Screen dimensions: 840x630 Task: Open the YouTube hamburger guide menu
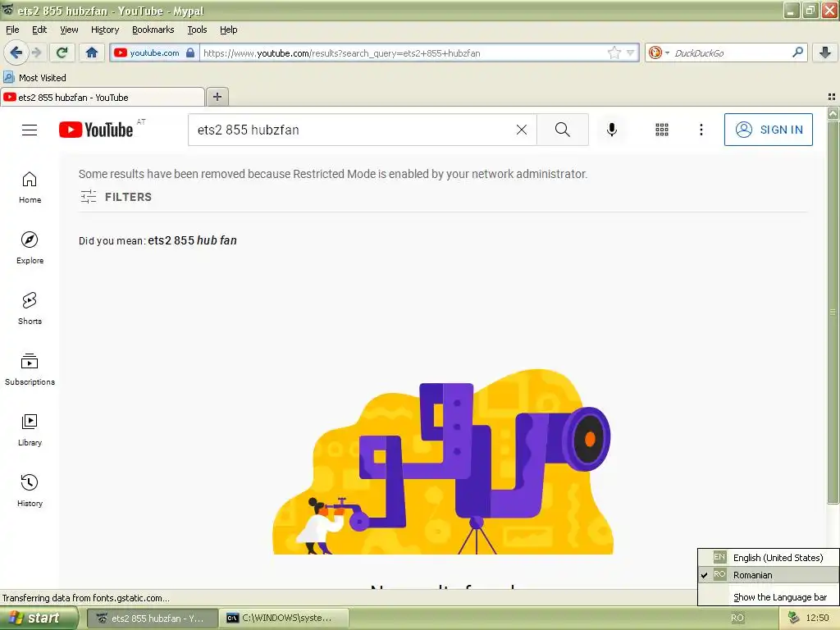(x=30, y=130)
